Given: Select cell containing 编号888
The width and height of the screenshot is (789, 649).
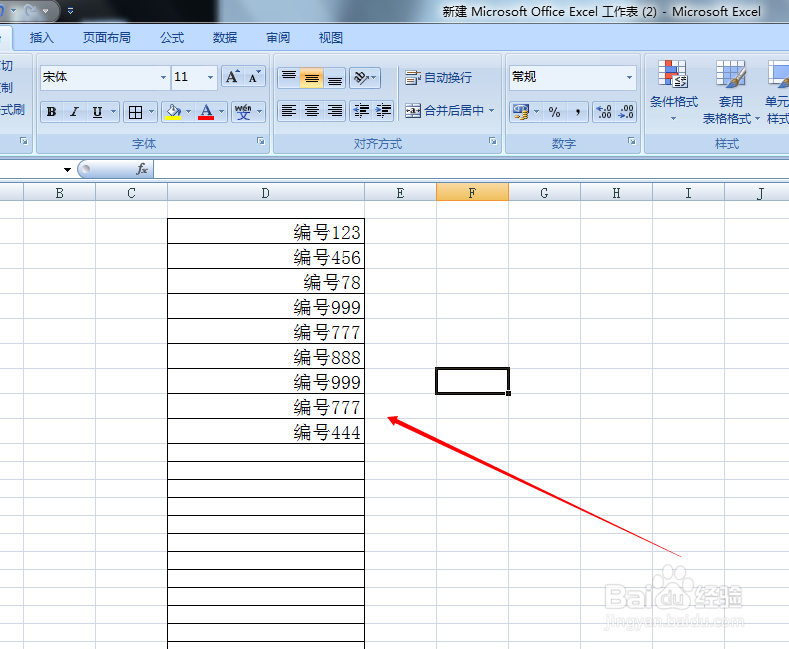Looking at the screenshot, I should coord(266,356).
